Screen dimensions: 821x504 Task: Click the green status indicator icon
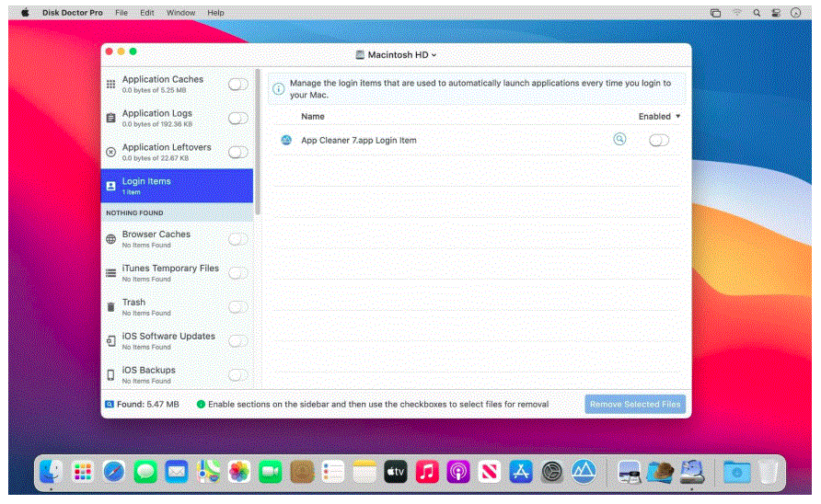201,405
